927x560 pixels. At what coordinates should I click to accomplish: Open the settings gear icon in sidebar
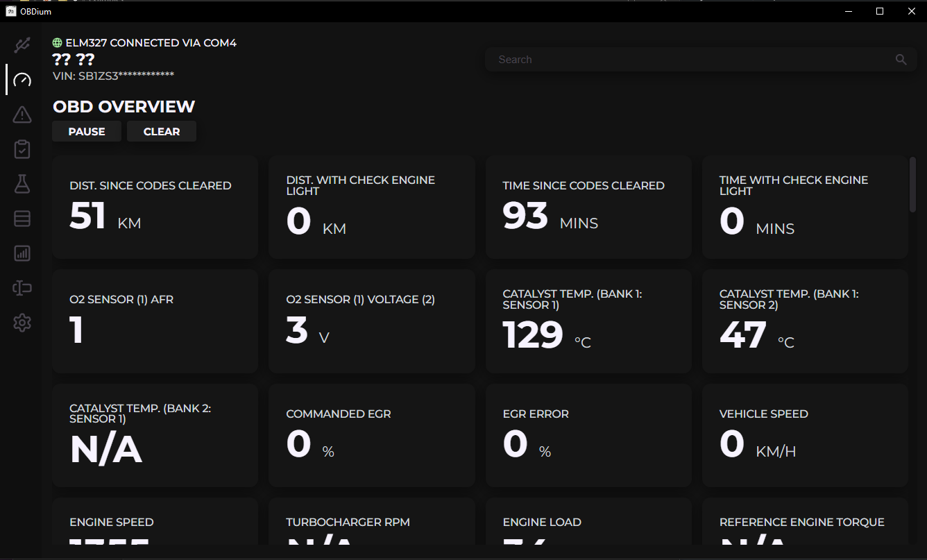(22, 323)
